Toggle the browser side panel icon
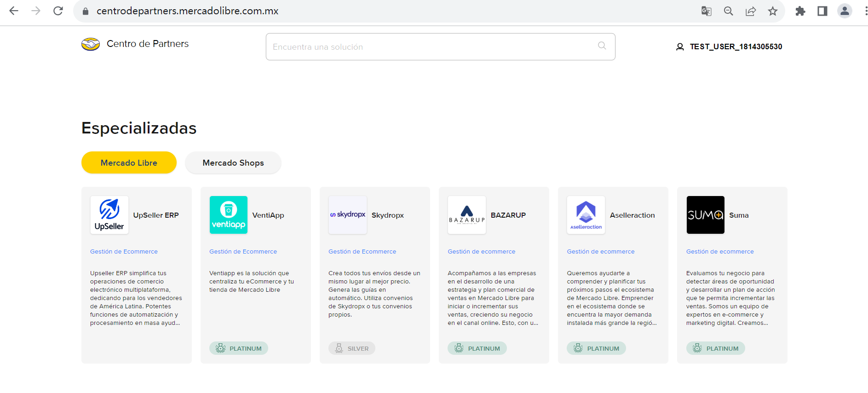The image size is (868, 393). [822, 11]
